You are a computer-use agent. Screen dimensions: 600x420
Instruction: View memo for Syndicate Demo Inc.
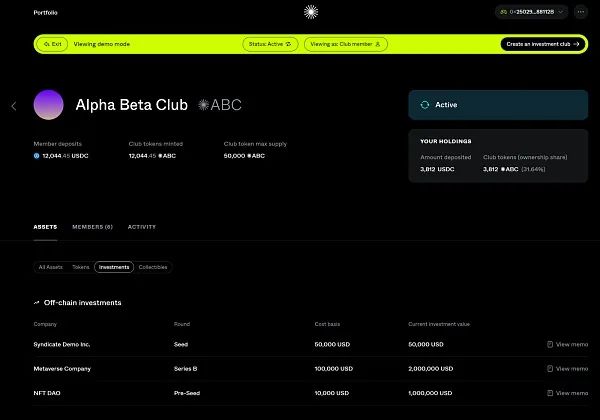coord(567,344)
